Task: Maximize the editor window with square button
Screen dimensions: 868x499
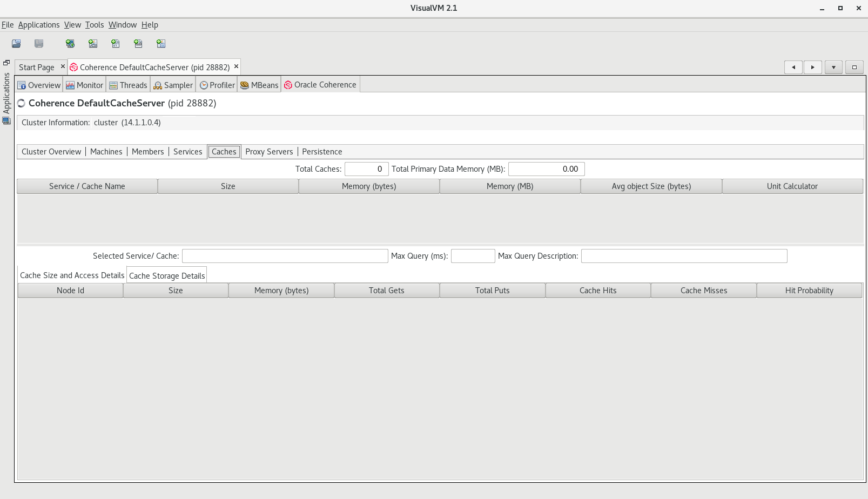Action: pos(854,67)
